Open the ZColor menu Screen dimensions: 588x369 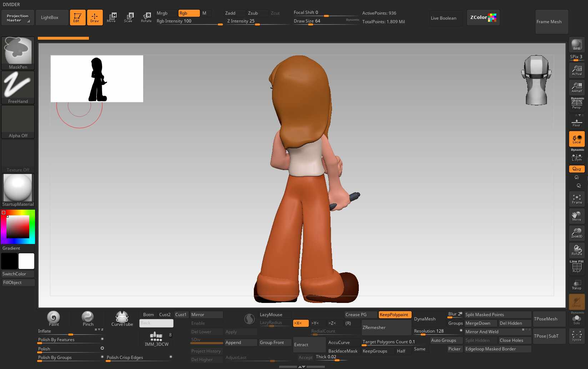coord(483,18)
